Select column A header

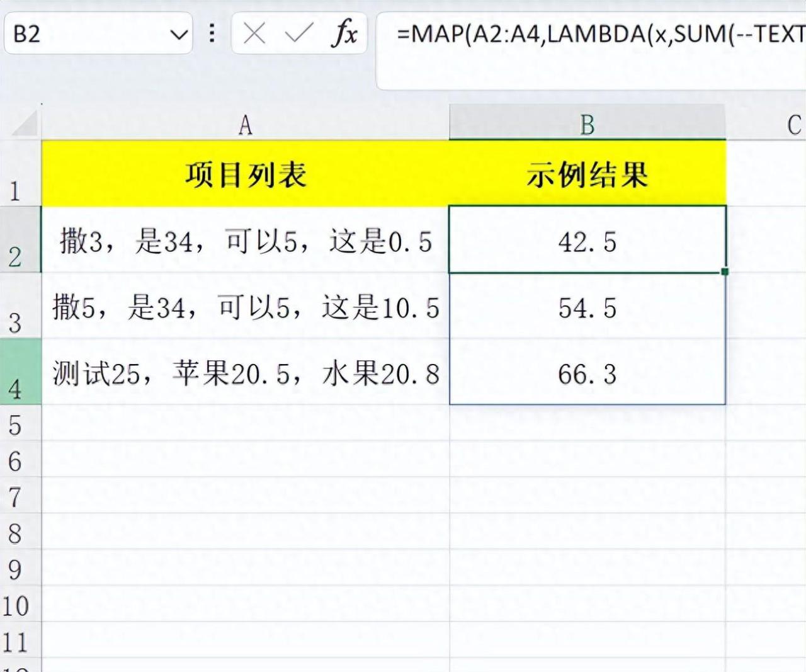(245, 124)
